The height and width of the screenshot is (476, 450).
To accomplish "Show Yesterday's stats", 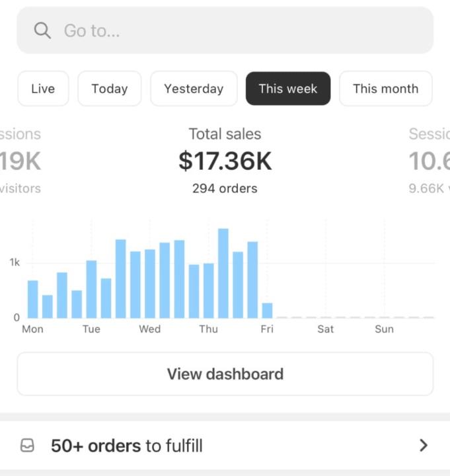I will click(x=194, y=89).
